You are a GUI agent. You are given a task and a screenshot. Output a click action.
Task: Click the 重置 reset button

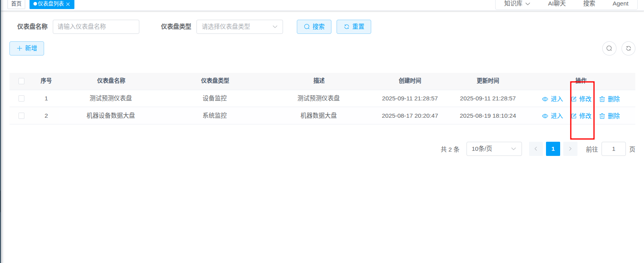coord(353,27)
